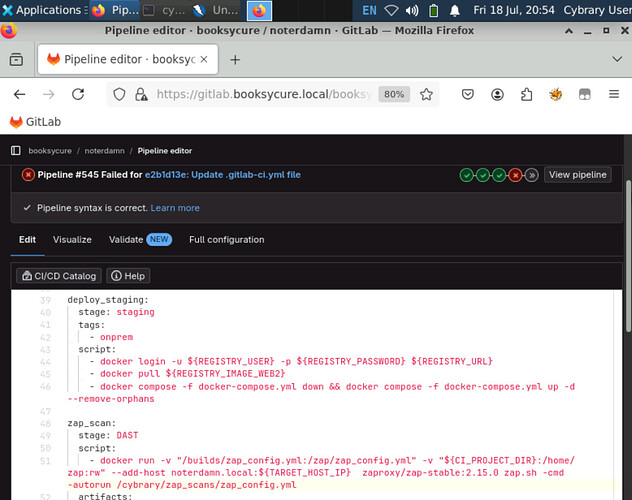The image size is (632, 500).
Task: Open the Full configuration tab
Action: tap(227, 240)
